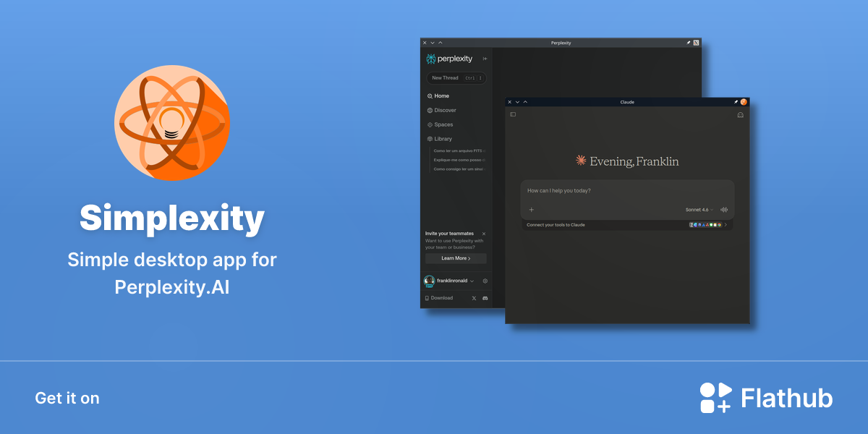Click the up chevron in Perplexity title bar
Image resolution: width=868 pixels, height=434 pixels.
pyautogui.click(x=441, y=43)
